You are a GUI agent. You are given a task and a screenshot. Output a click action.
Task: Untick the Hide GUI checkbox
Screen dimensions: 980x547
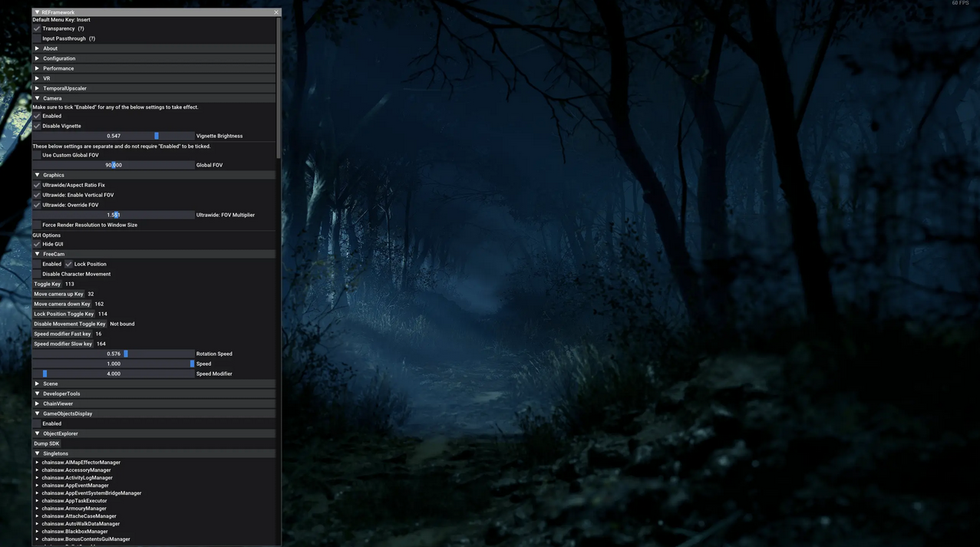tap(37, 244)
